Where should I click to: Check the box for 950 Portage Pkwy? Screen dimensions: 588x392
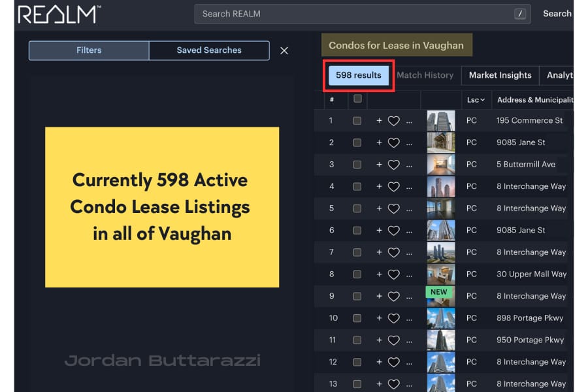tap(357, 340)
